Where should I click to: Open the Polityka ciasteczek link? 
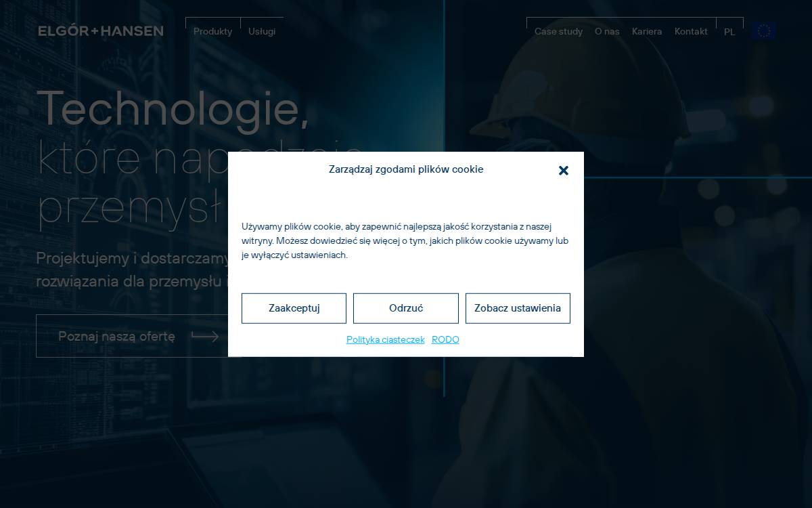pos(386,340)
